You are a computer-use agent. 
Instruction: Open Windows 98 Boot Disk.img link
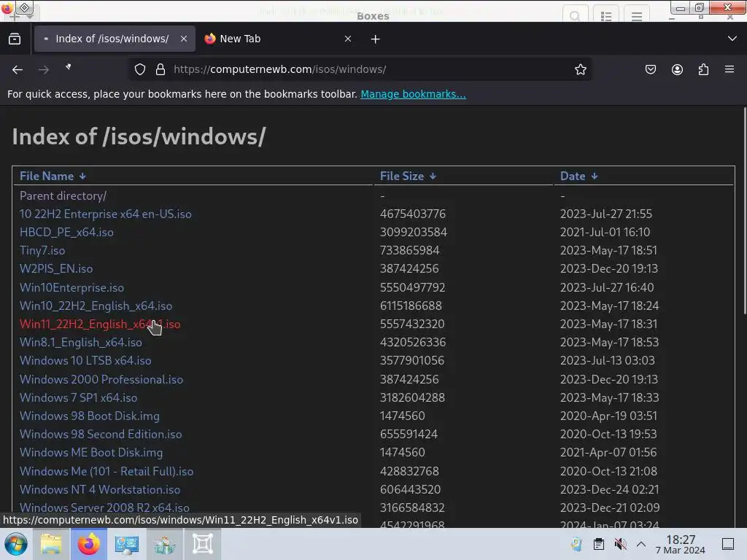90,416
